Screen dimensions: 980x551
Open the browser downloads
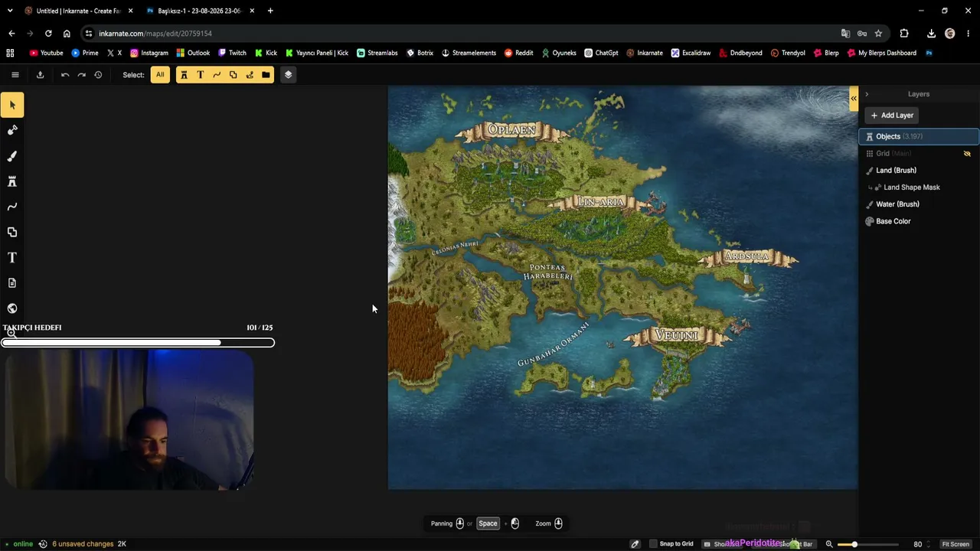tap(931, 34)
